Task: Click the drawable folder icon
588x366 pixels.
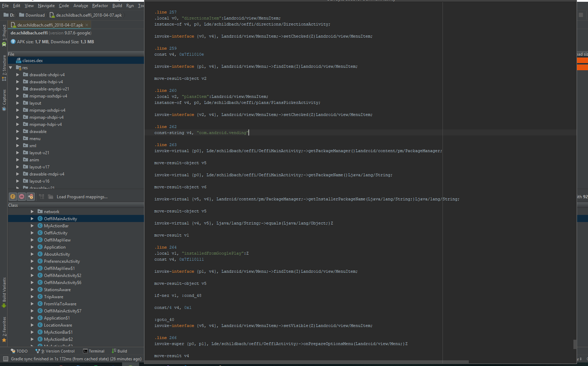Action: click(x=26, y=131)
